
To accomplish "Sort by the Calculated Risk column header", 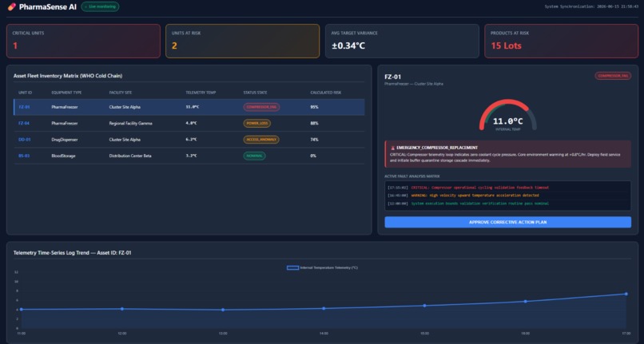I will [326, 93].
